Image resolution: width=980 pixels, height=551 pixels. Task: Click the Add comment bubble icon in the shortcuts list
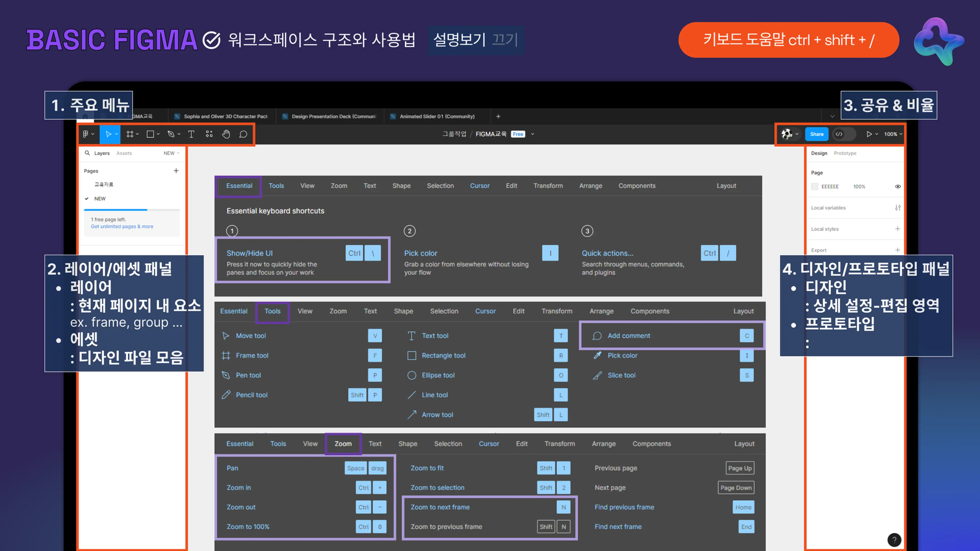click(x=597, y=336)
